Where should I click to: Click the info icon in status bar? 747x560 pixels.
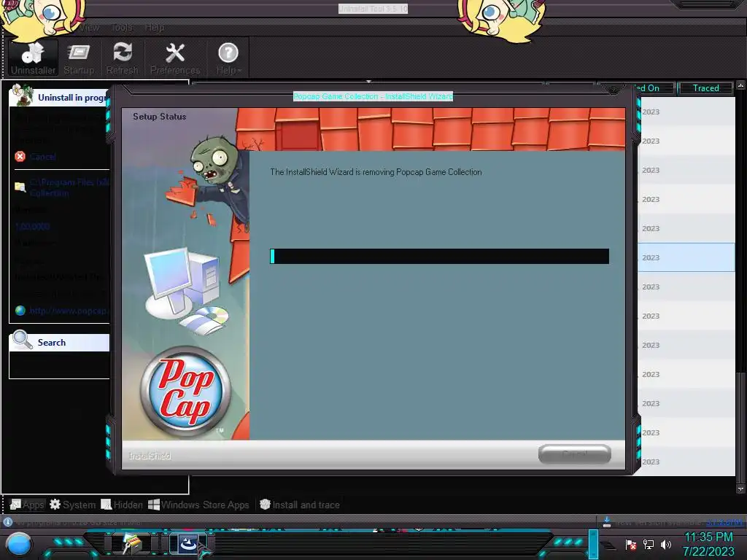click(7, 522)
